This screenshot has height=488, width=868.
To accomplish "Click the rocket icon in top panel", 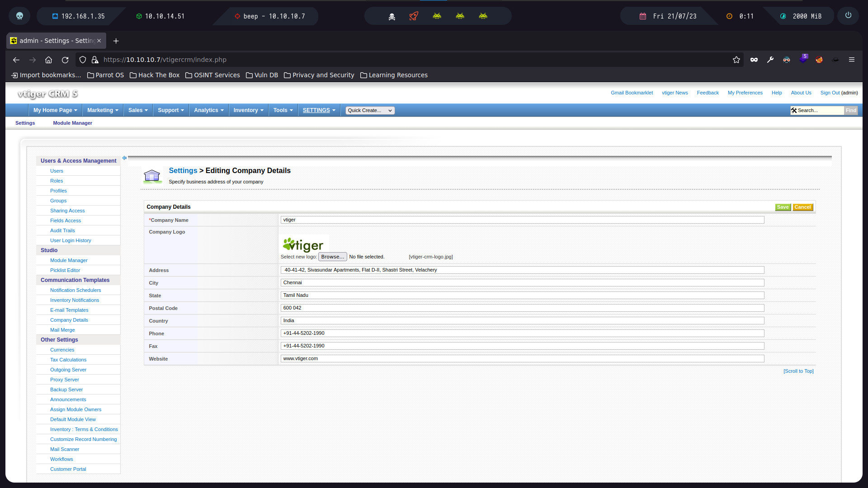I will pyautogui.click(x=414, y=16).
